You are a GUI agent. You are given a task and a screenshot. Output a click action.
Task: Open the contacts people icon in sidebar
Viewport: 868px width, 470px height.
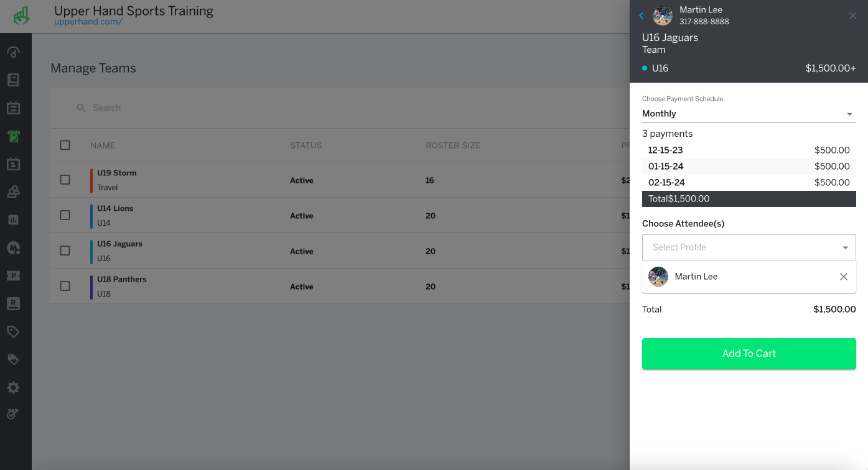point(13,192)
